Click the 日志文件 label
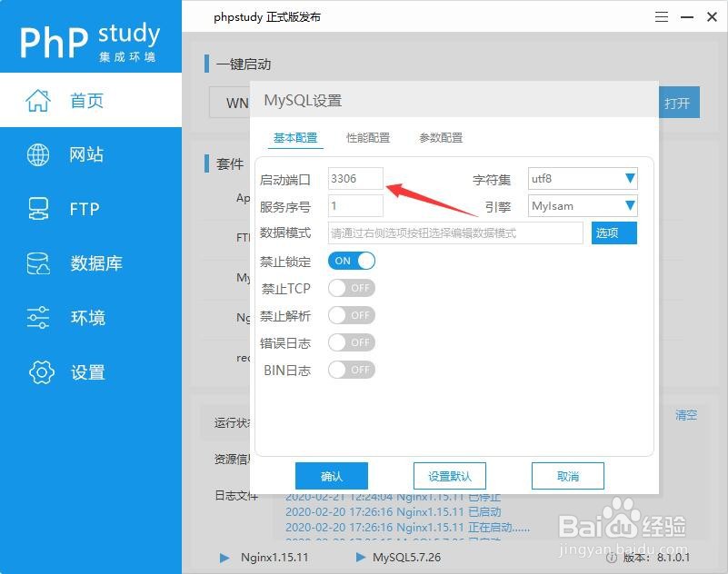This screenshot has width=728, height=574. [236, 496]
